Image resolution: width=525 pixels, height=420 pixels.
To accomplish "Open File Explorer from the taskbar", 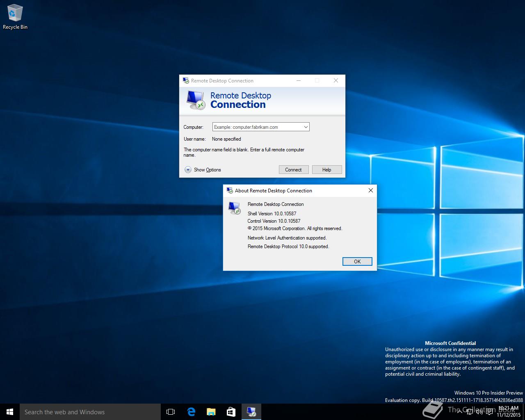I will pyautogui.click(x=211, y=412).
